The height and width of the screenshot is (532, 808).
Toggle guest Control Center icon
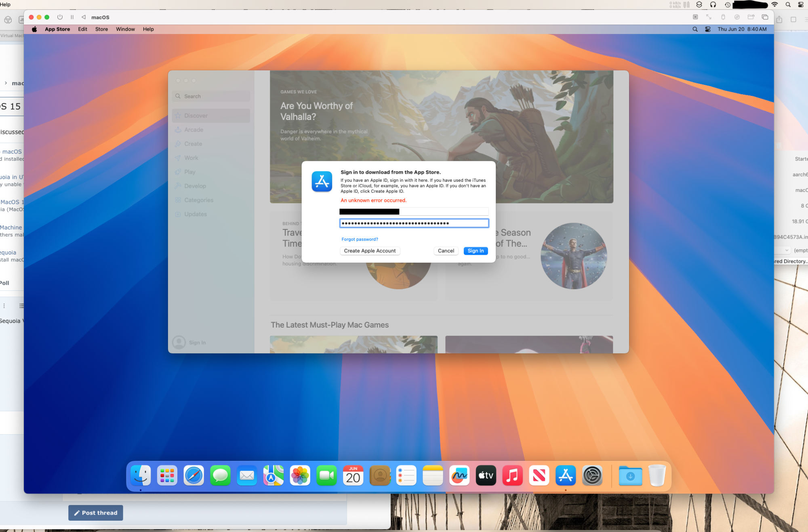(708, 29)
